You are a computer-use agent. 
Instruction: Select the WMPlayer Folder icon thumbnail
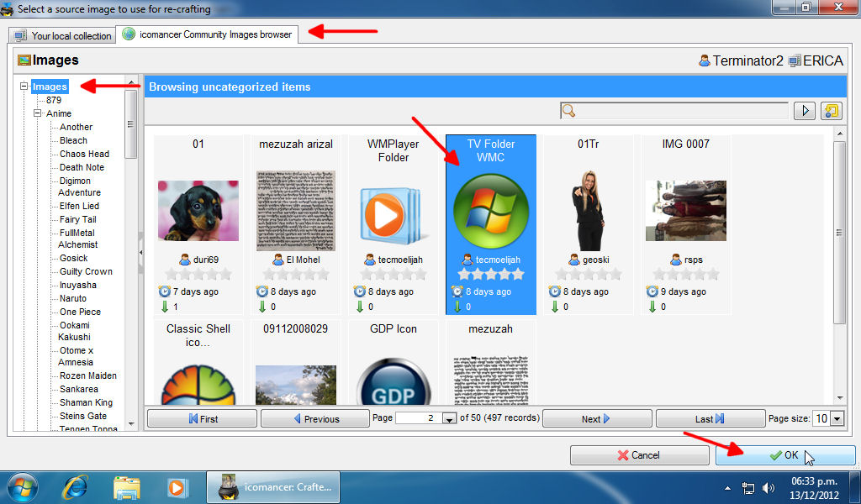click(x=394, y=216)
